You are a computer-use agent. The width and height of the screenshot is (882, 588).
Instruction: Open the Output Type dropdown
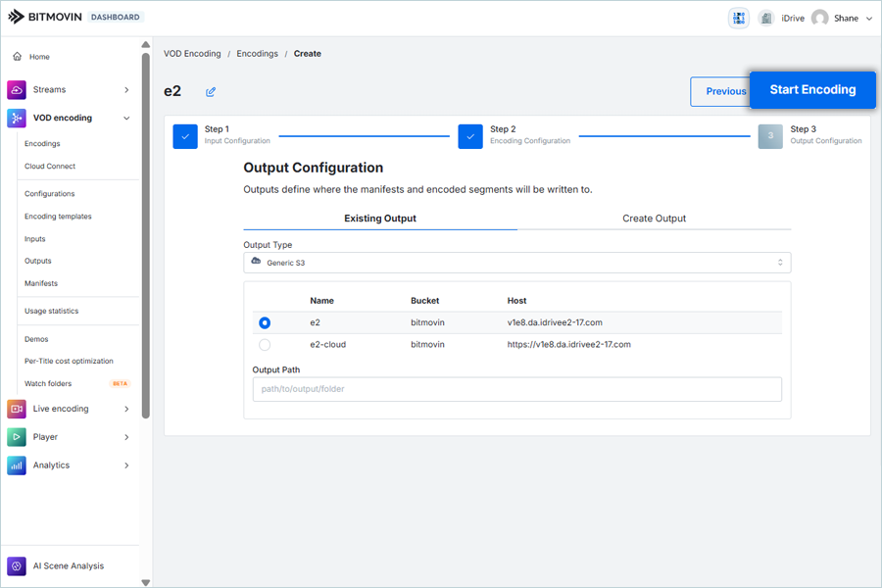(x=516, y=263)
